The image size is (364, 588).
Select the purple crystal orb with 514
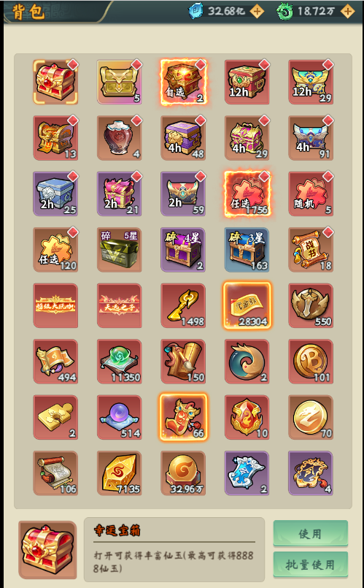pyautogui.click(x=120, y=417)
